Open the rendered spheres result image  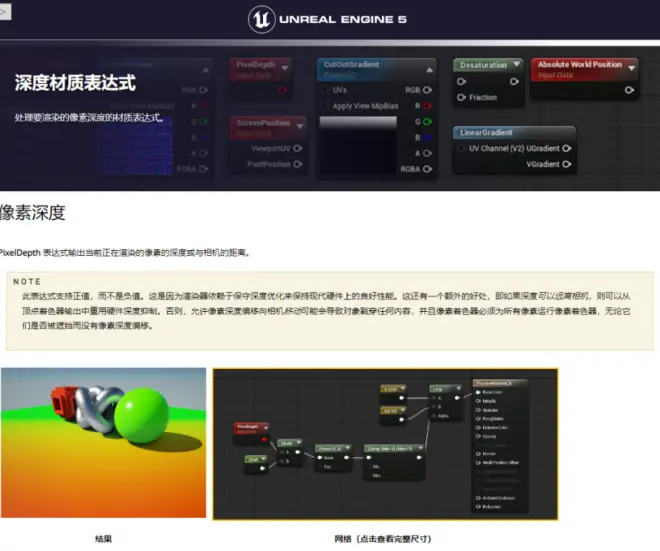(x=104, y=445)
